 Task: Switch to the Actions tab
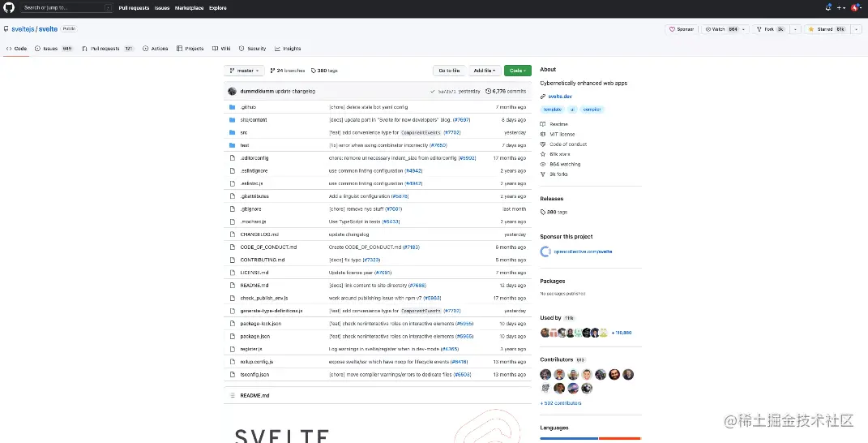pyautogui.click(x=155, y=49)
